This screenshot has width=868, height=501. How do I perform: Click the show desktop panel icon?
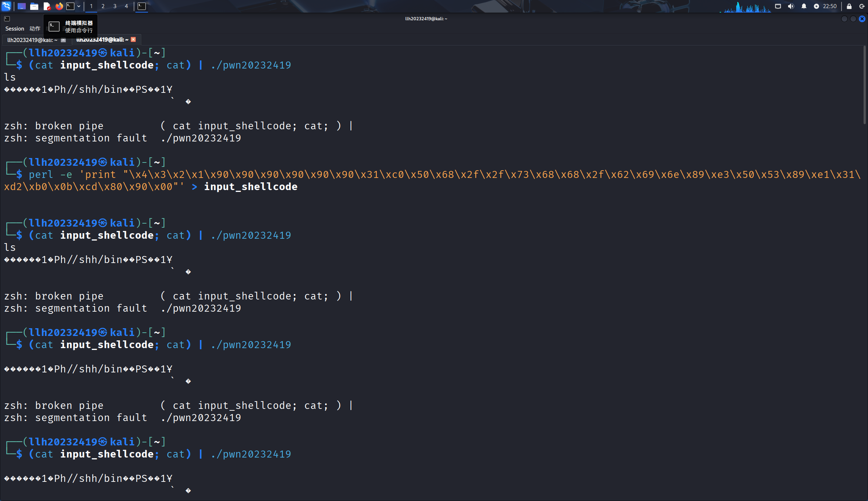[x=21, y=6]
